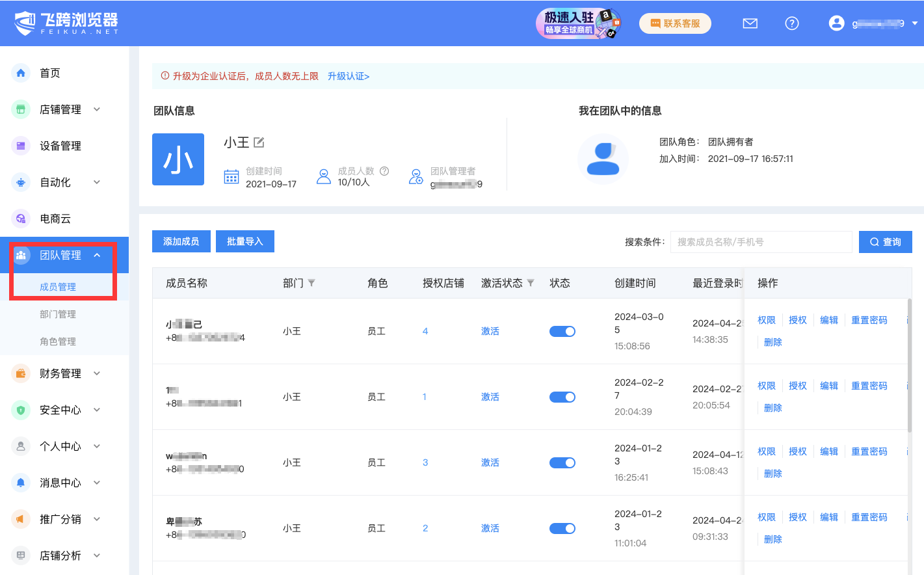
Task: Expand the 消息中心 menu chevron
Action: (x=97, y=483)
